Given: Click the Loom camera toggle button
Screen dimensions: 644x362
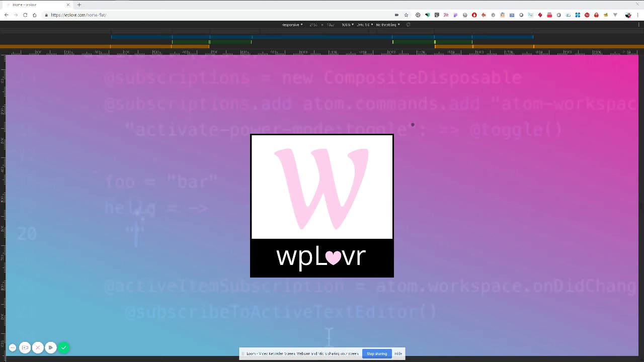Looking at the screenshot, I should click(25, 347).
